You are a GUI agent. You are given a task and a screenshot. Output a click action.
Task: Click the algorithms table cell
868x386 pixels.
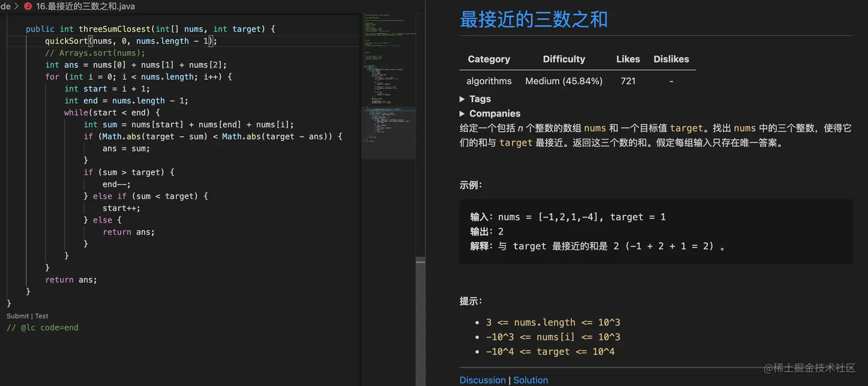coord(489,81)
